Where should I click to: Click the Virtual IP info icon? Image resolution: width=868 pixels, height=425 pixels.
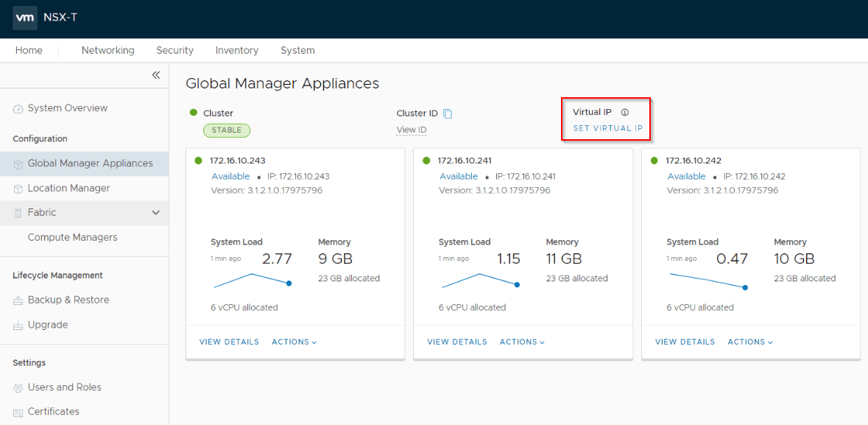tap(625, 112)
